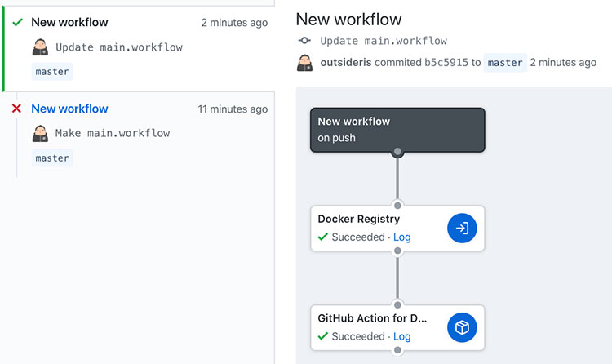Select the red X on failed workflow run
This screenshot has height=364, width=612.
click(x=16, y=109)
